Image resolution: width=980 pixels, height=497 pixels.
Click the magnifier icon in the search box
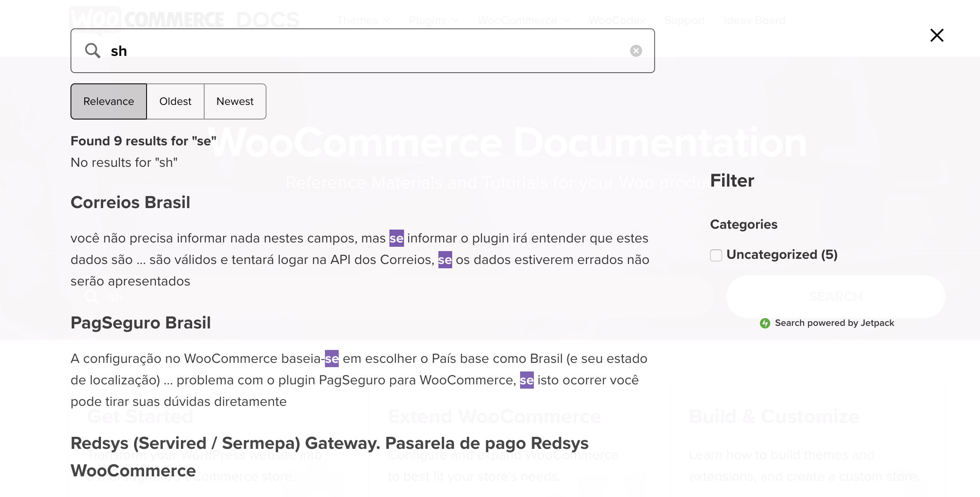click(x=92, y=51)
